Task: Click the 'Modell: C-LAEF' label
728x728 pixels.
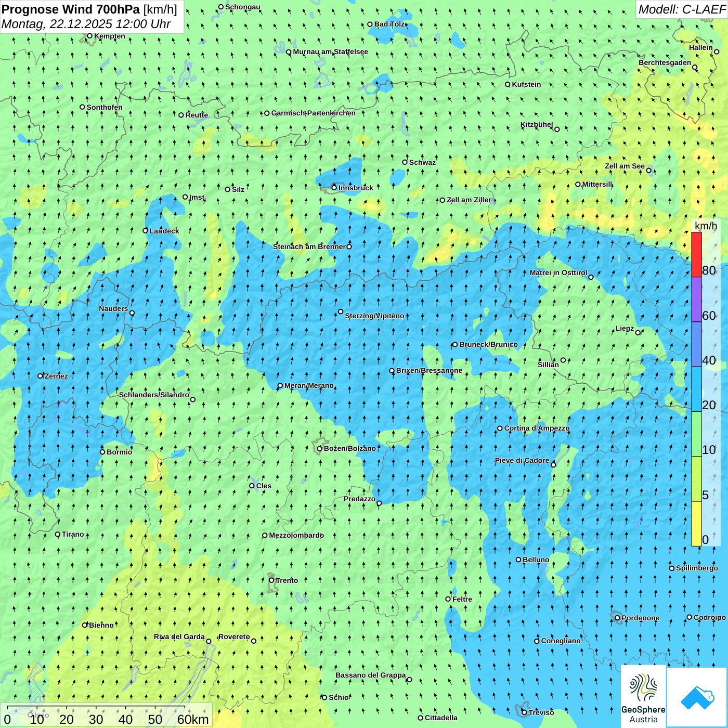Action: point(682,9)
